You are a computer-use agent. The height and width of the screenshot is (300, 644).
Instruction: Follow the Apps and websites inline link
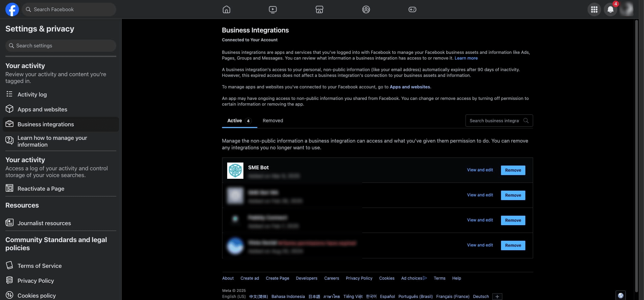click(x=410, y=87)
